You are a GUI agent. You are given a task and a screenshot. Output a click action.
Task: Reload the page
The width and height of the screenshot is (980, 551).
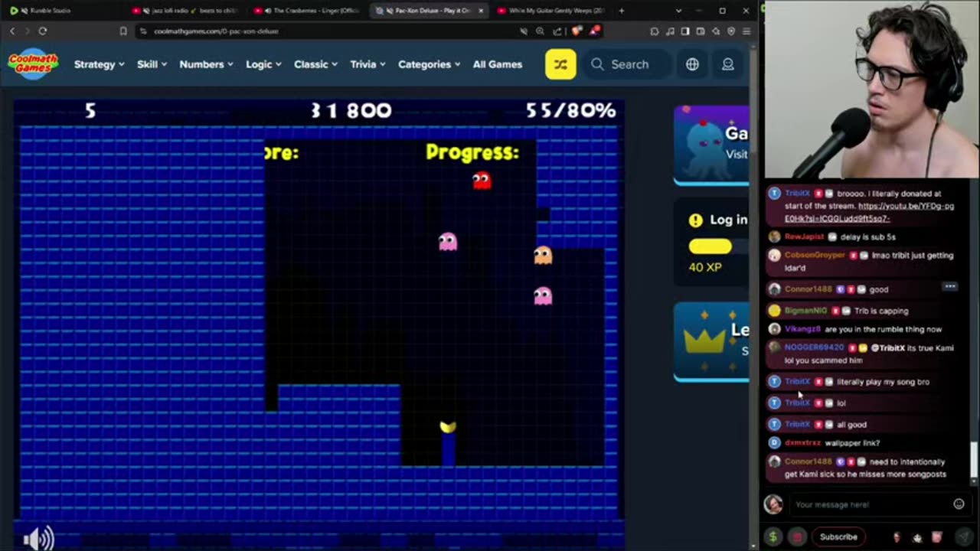click(x=43, y=31)
